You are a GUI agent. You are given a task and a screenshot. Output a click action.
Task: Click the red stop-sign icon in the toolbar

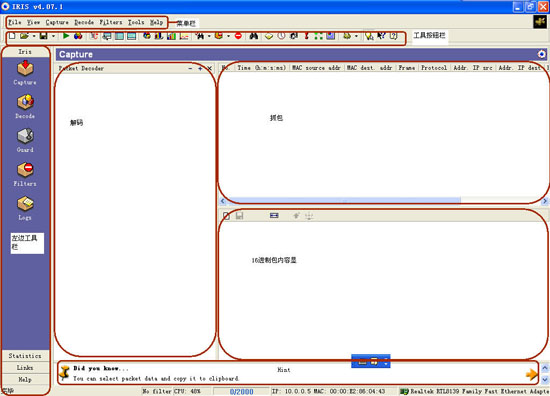[x=238, y=36]
